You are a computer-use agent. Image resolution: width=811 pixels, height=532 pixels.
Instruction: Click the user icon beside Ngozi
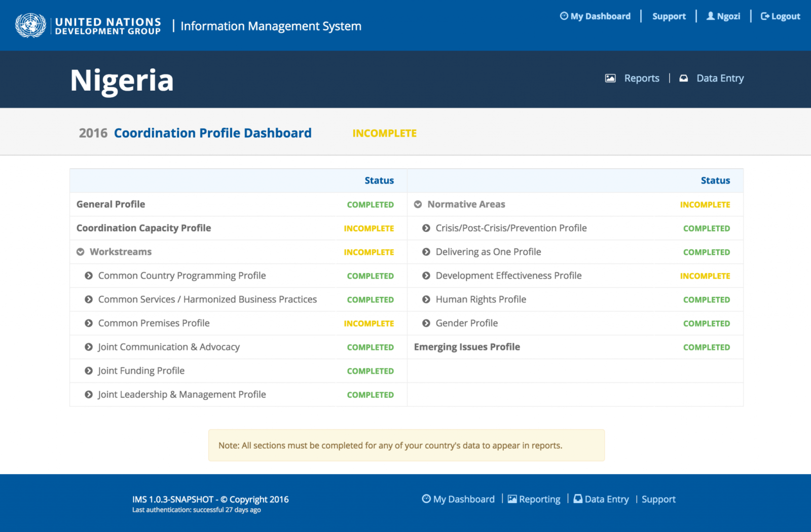(711, 16)
